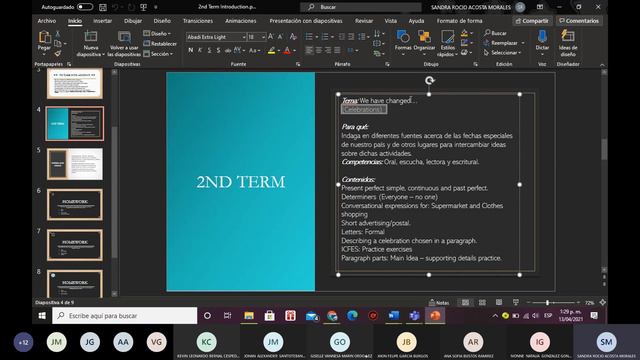Switch to Animaciones tab

click(x=240, y=21)
